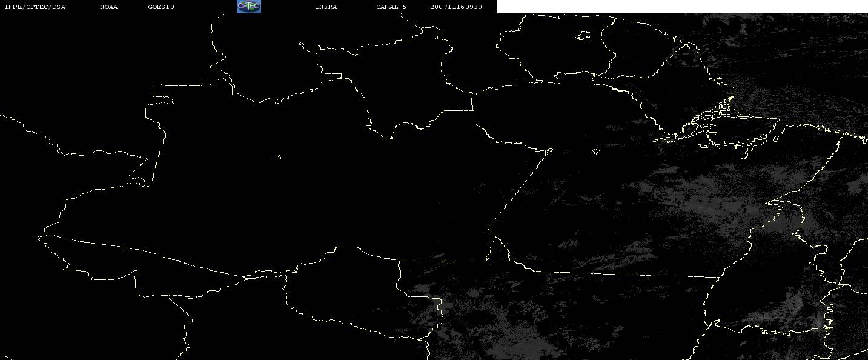This screenshot has height=360, width=868.
Task: Click the INFRA label in the header
Action: coord(326,7)
